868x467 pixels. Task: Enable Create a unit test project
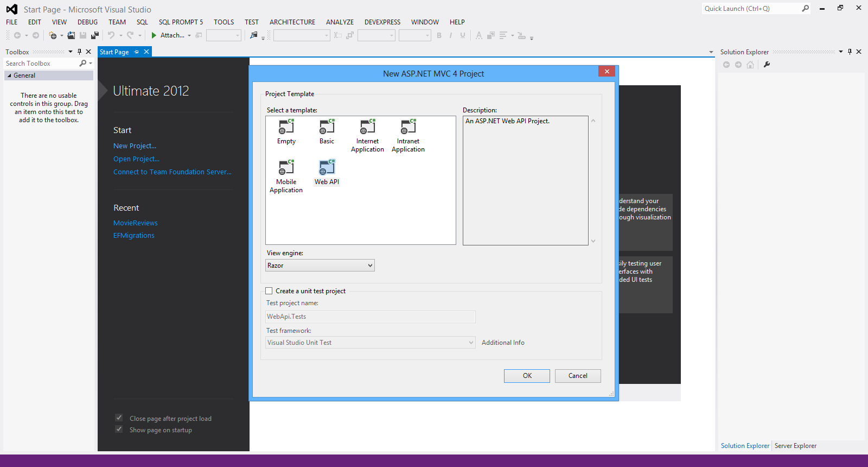[x=269, y=291]
